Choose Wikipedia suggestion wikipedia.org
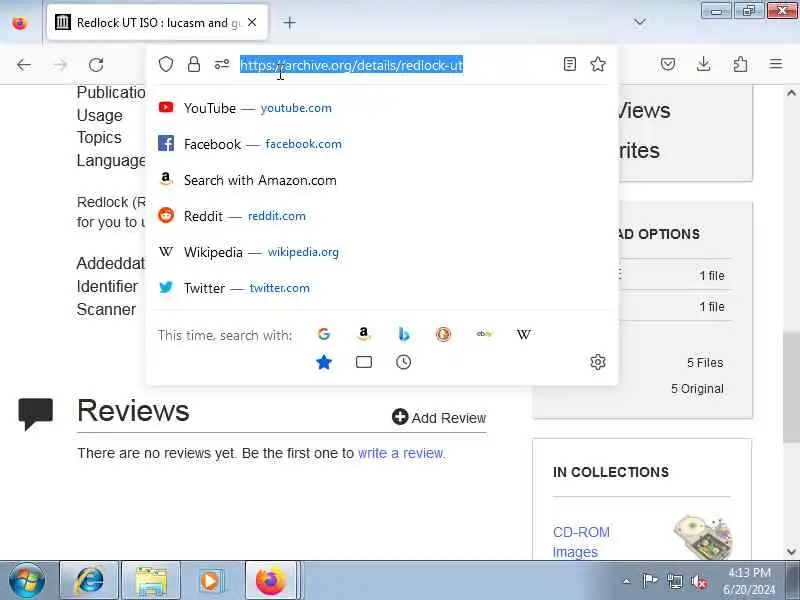 (x=382, y=252)
